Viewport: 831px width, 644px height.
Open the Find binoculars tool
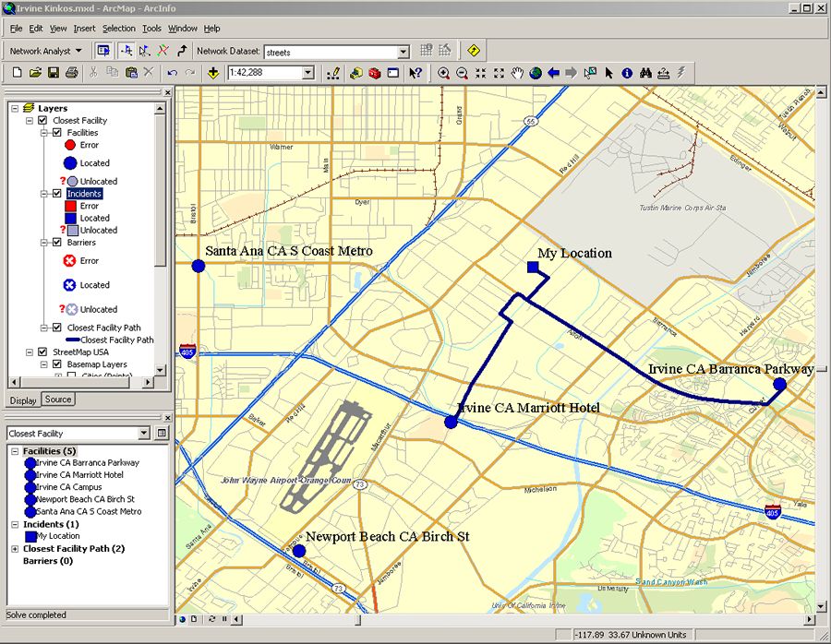(x=645, y=73)
